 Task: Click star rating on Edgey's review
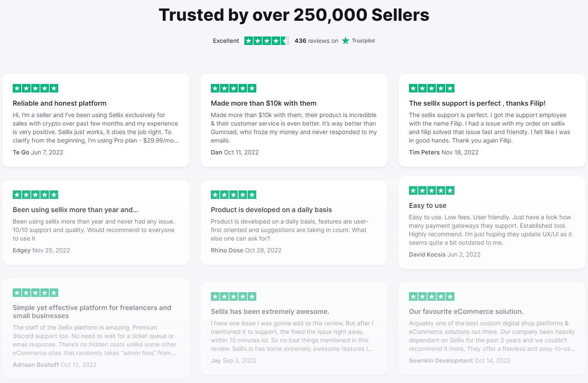[35, 195]
